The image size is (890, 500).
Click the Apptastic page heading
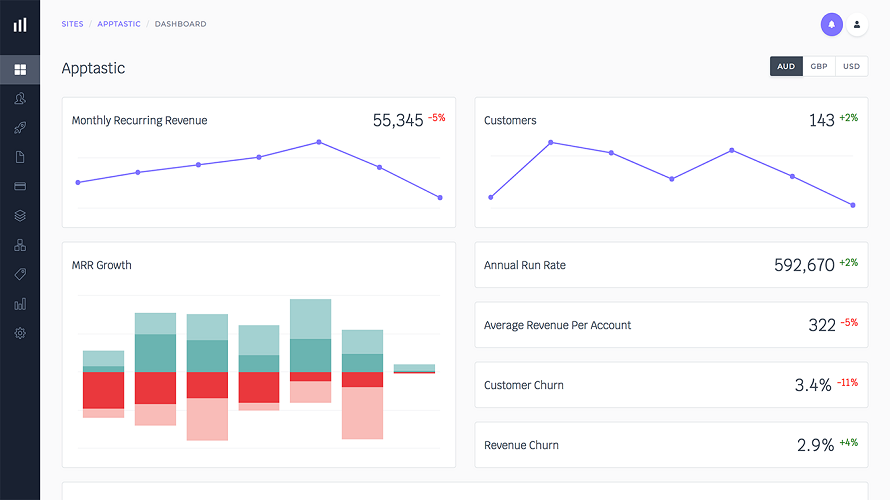93,68
